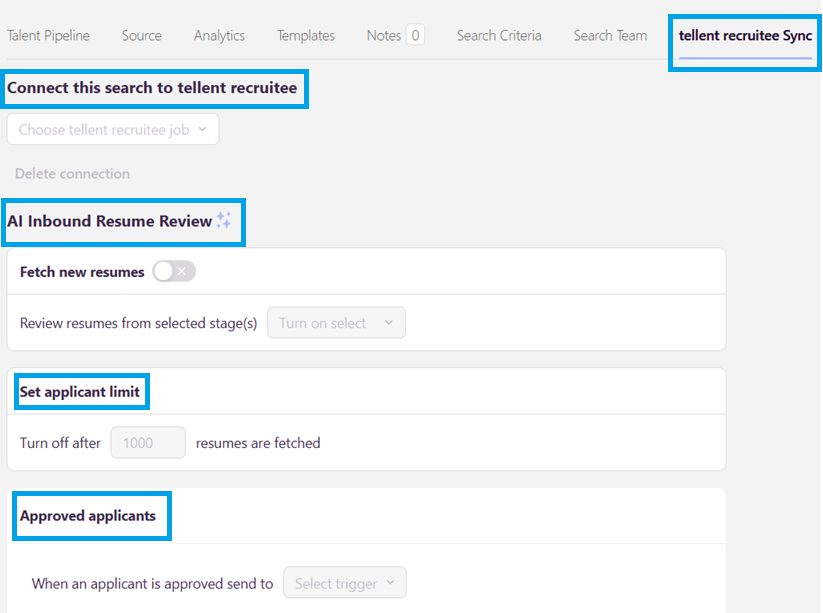The width and height of the screenshot is (823, 613).
Task: Click the Notes count badge showing 0
Action: pos(415,35)
